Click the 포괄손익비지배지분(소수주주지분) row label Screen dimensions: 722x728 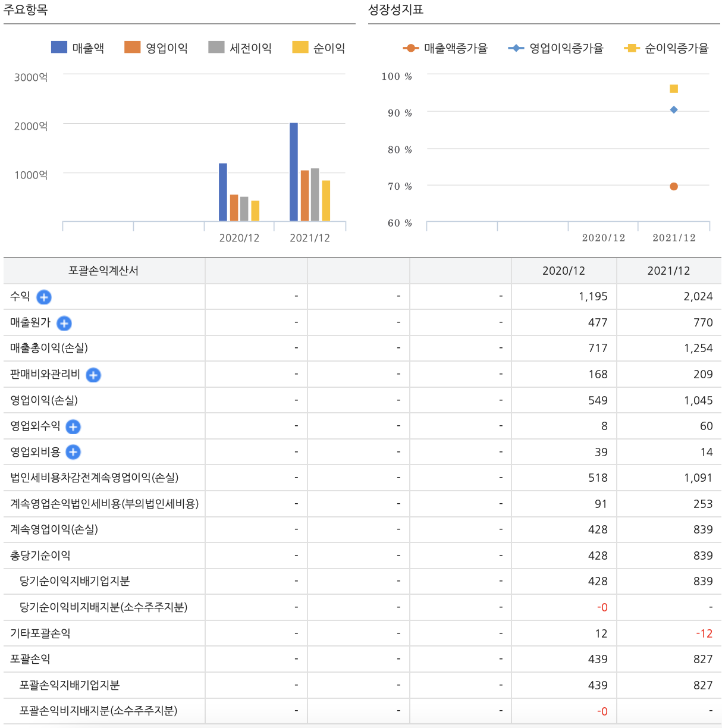(99, 711)
